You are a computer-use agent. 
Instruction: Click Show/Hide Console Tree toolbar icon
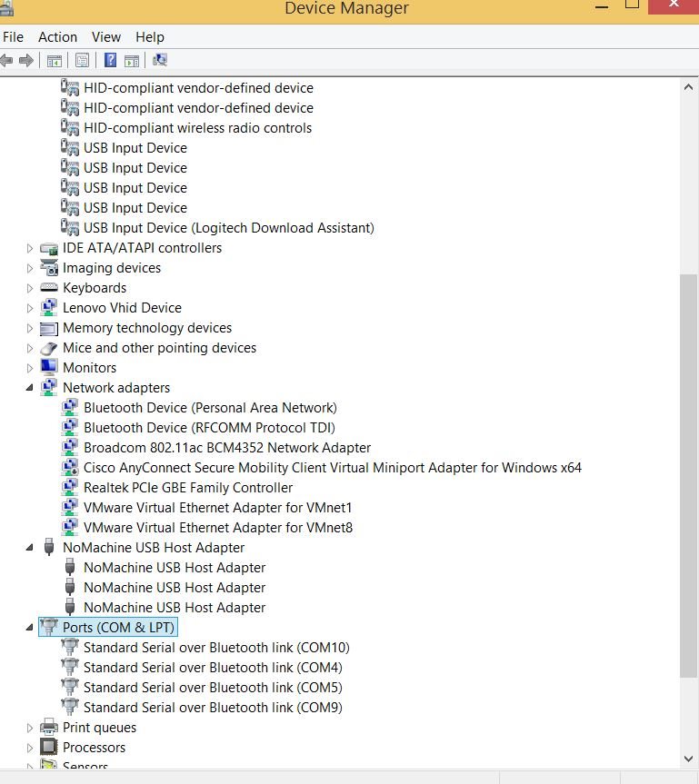(54, 61)
